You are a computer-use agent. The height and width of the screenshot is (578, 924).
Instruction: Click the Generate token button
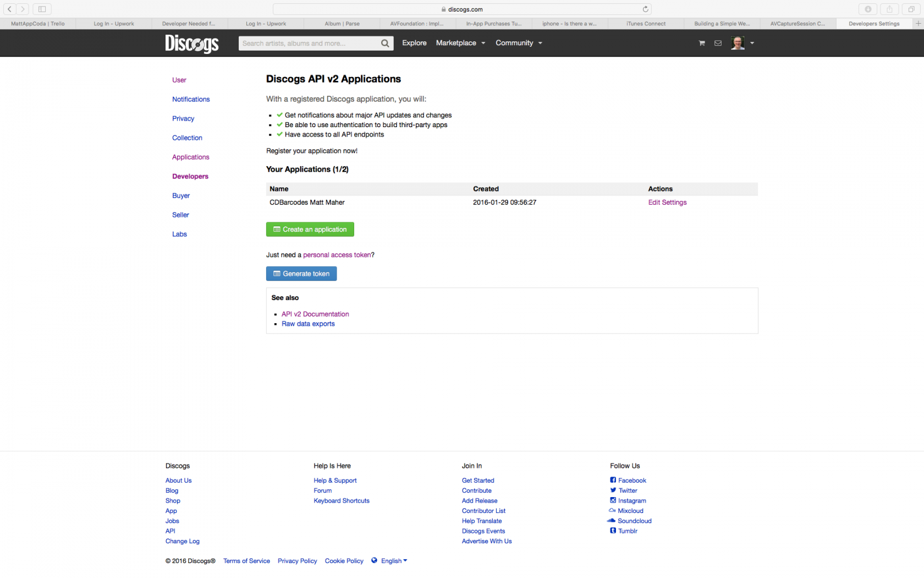click(301, 274)
